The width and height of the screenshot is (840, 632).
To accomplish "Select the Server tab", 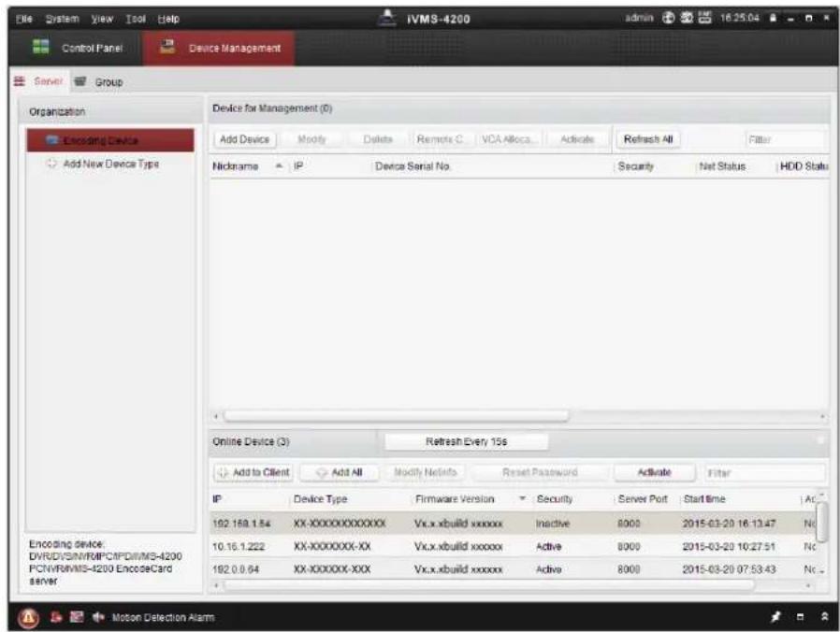I will pyautogui.click(x=39, y=81).
